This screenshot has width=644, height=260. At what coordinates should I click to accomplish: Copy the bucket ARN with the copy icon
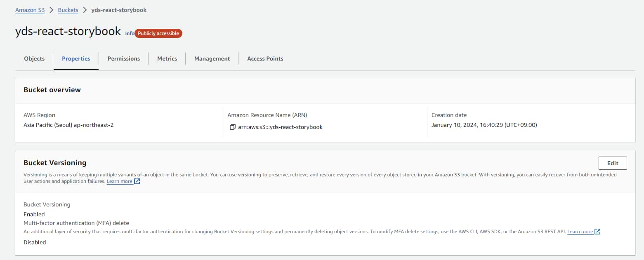point(233,127)
